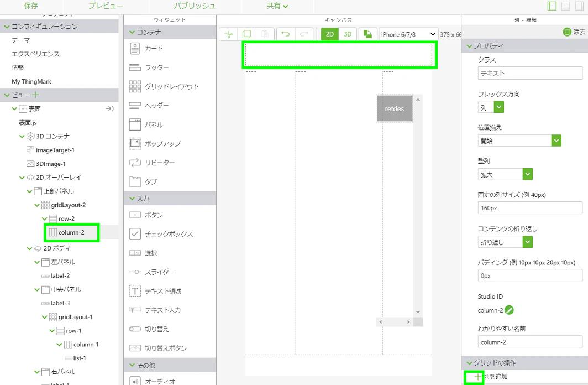Screen dimensions: 588x385
Task: Select the ヘッダー widget icon
Action: click(135, 106)
